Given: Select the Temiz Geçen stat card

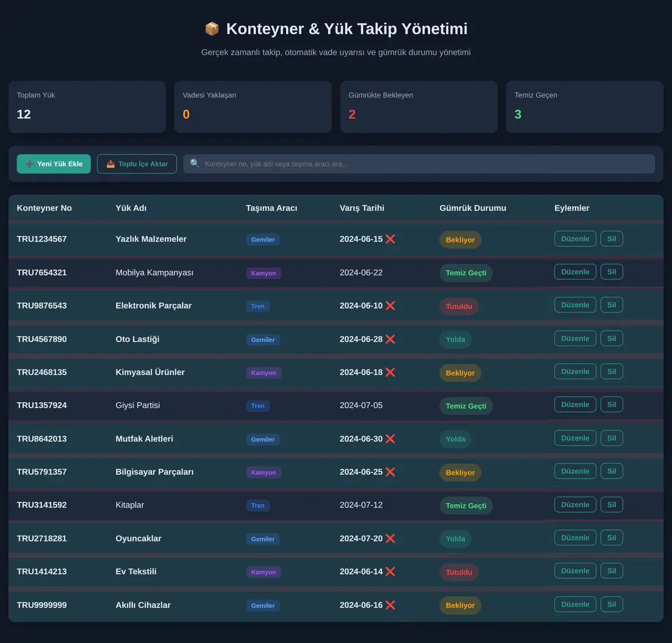Looking at the screenshot, I should tap(585, 107).
